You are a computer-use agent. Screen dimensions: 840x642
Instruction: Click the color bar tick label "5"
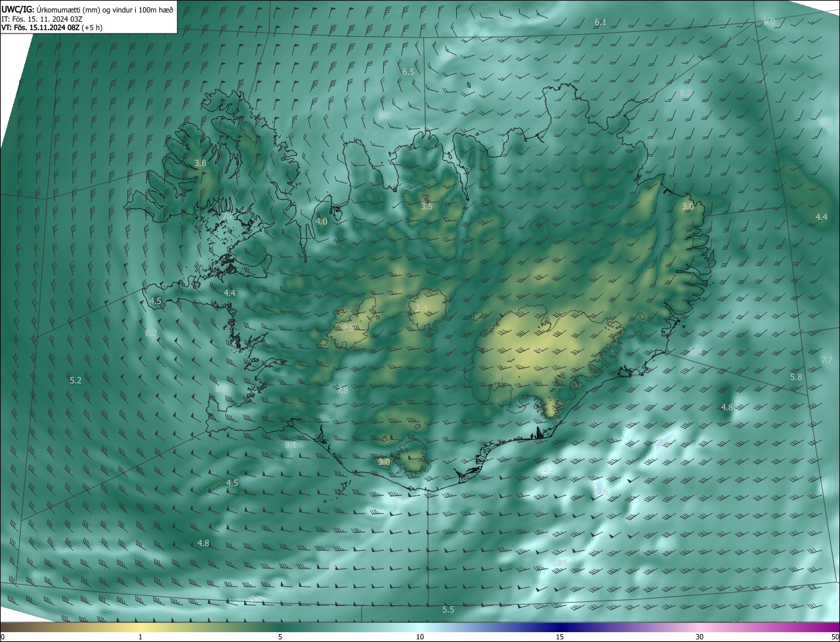click(x=280, y=637)
